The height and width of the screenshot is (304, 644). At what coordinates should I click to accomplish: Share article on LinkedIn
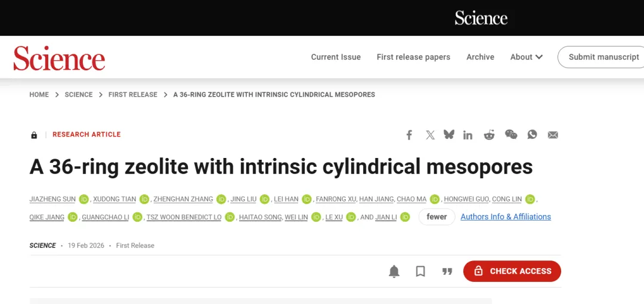point(468,135)
